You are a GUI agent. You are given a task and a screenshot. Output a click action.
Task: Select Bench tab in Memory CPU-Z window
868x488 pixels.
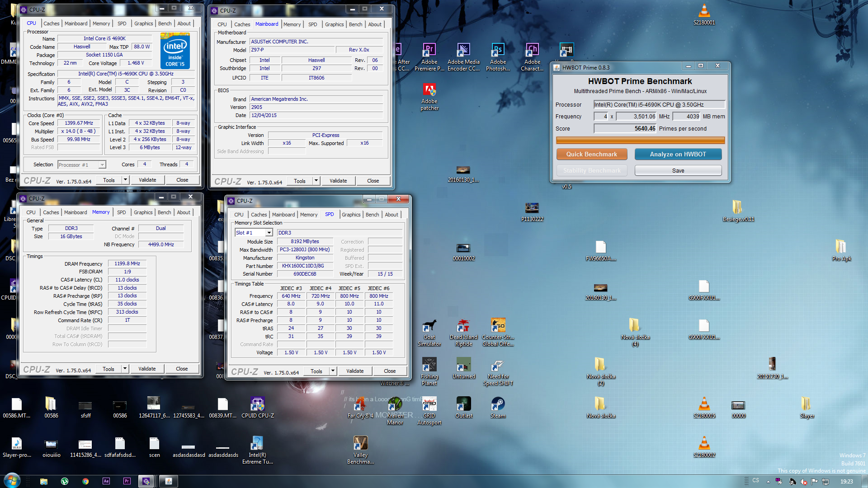pos(164,212)
